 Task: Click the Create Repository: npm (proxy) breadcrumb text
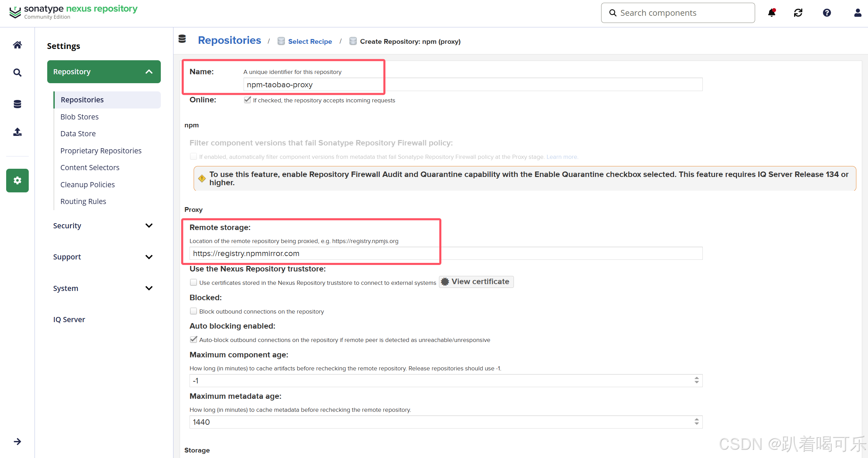[x=410, y=41]
